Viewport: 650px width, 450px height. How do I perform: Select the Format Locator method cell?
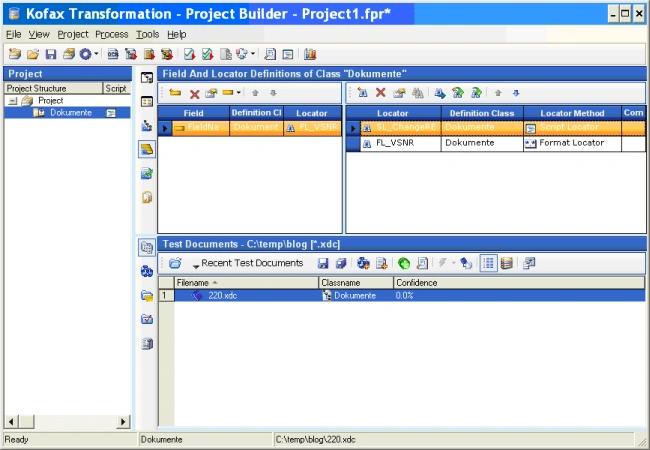(x=572, y=143)
